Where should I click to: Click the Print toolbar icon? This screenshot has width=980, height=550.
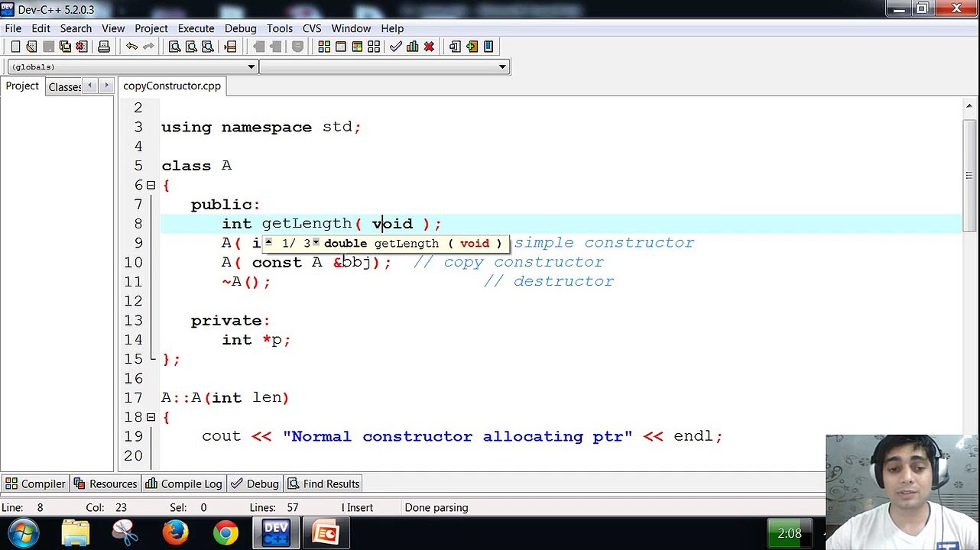pos(104,47)
